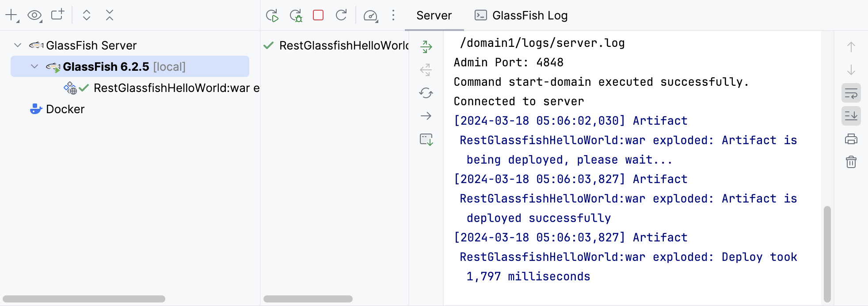Click the Up the stack trace arrow

click(x=851, y=47)
